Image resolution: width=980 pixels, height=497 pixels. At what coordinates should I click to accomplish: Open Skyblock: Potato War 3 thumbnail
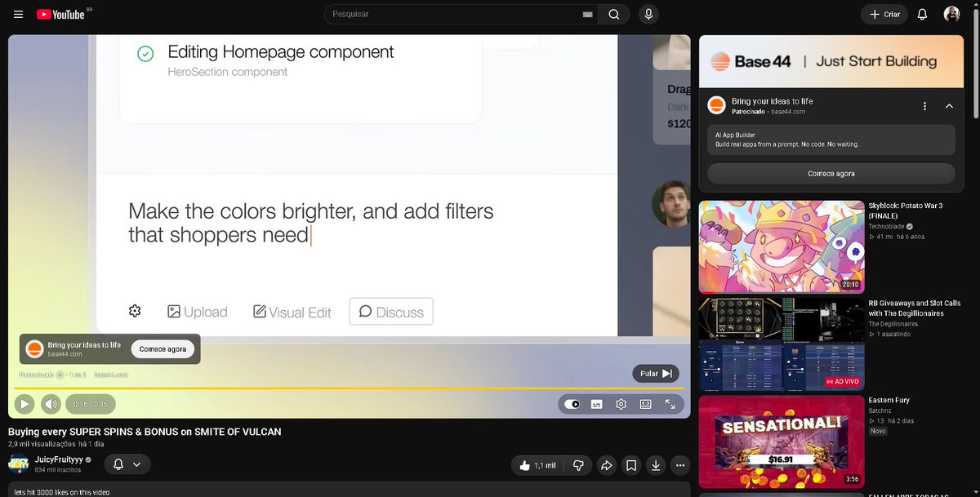pos(782,247)
